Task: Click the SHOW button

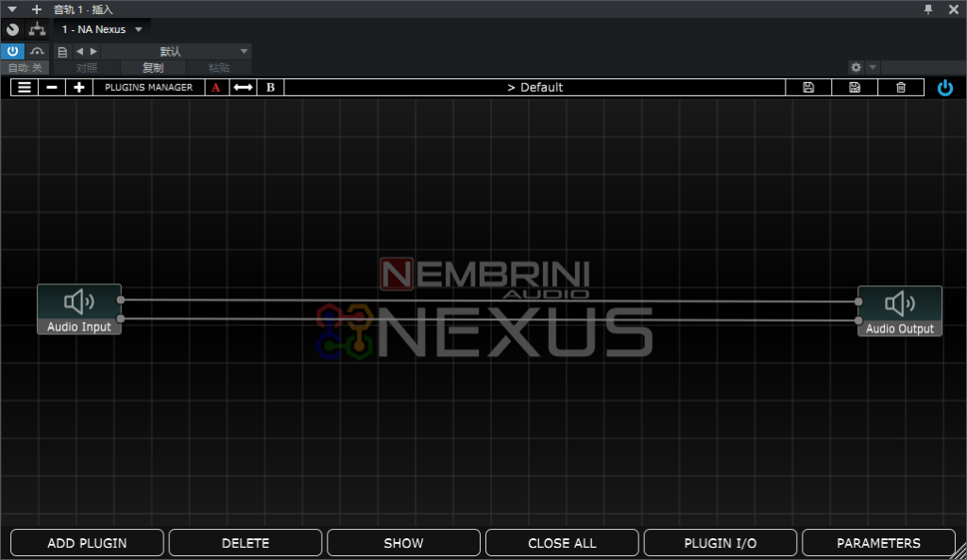Action: click(x=403, y=543)
